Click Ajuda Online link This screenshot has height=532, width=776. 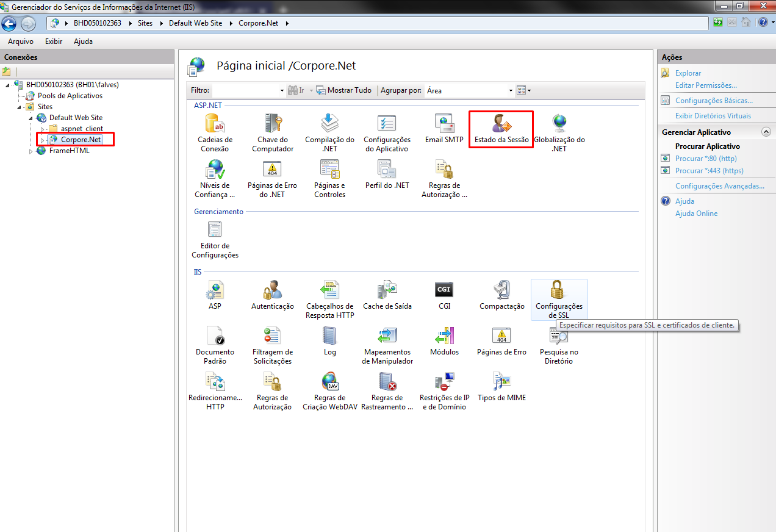click(696, 214)
